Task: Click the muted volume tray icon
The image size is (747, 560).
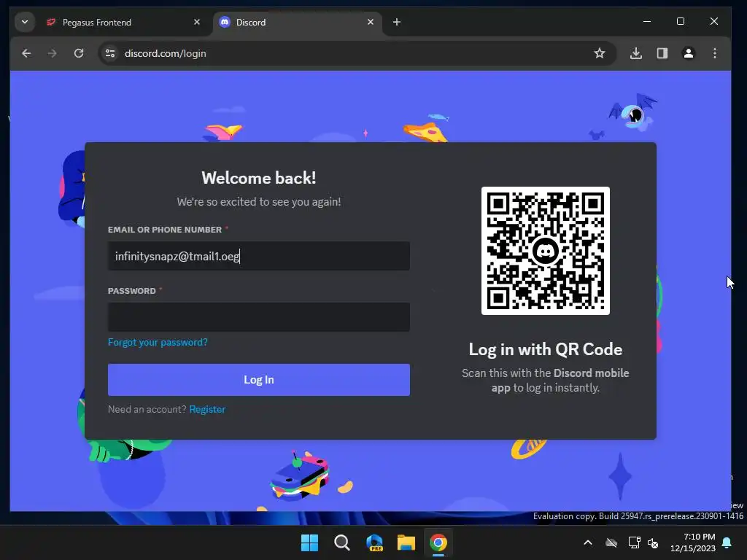Action: [x=653, y=542]
